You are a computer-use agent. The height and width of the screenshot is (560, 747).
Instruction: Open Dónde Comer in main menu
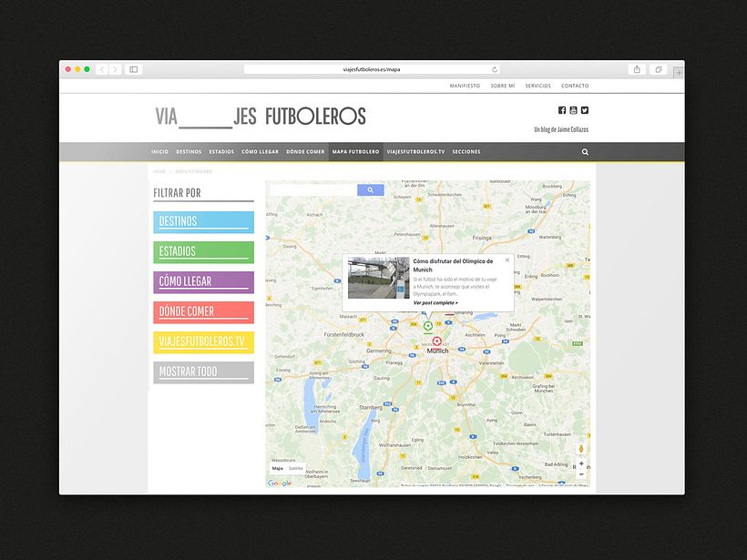[305, 152]
